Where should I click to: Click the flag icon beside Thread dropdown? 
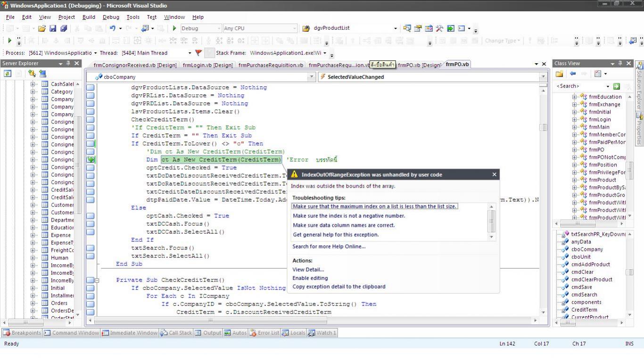click(198, 53)
